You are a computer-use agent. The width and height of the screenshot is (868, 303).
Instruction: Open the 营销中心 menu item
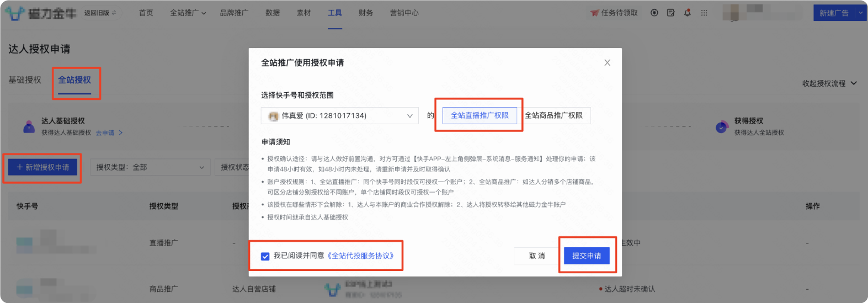tap(404, 13)
